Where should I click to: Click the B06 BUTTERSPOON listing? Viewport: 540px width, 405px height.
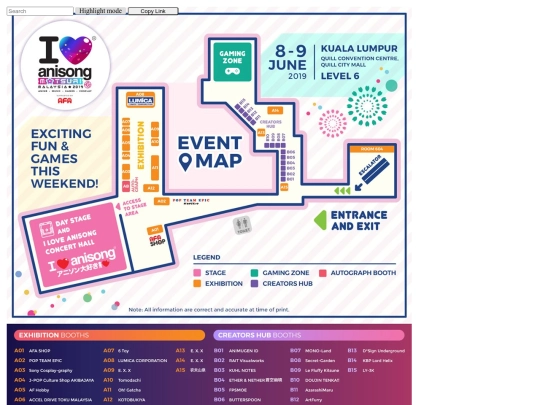[238, 400]
